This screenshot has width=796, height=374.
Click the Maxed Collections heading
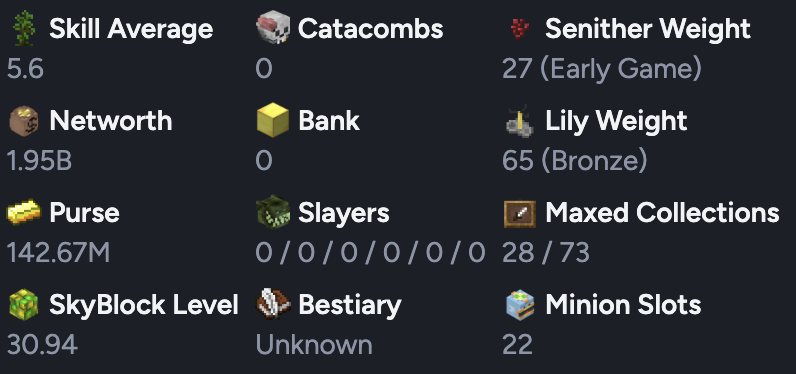pyautogui.click(x=662, y=213)
